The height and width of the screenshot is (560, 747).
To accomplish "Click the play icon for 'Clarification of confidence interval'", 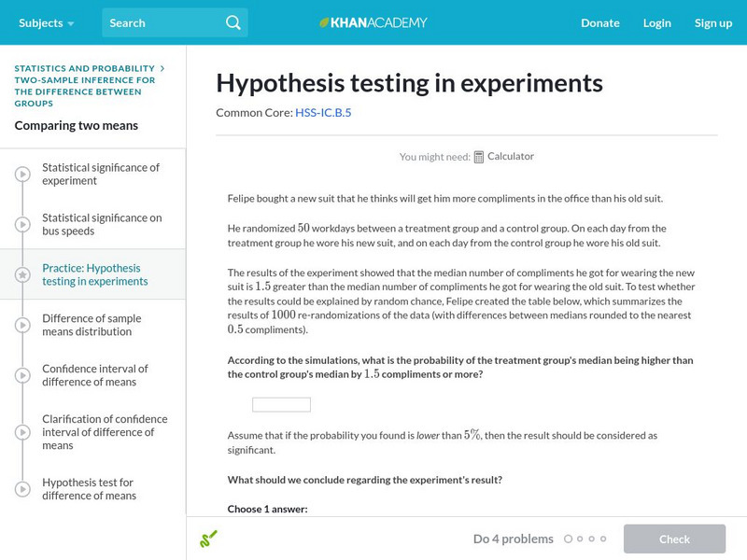I will click(x=22, y=432).
